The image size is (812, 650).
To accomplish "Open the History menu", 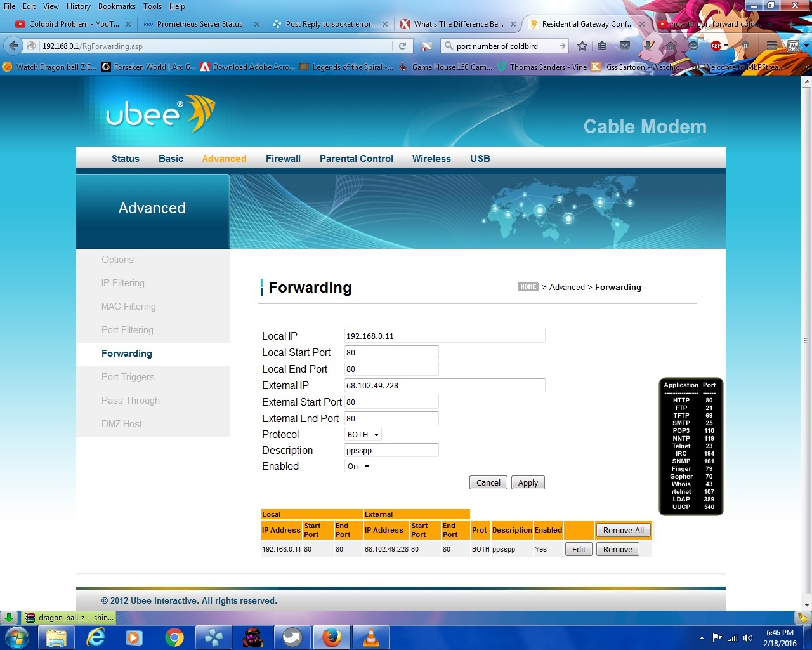I will [78, 6].
